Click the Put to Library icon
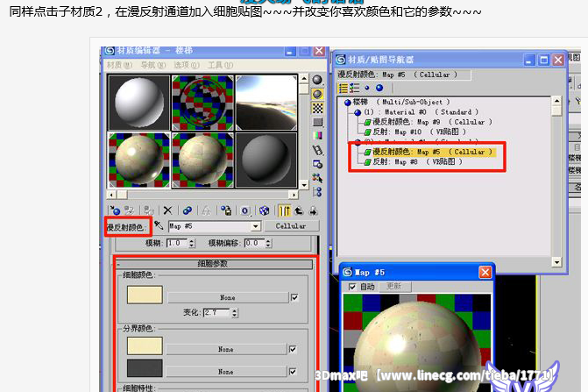Screen dimensions: 588x392 click(226, 210)
